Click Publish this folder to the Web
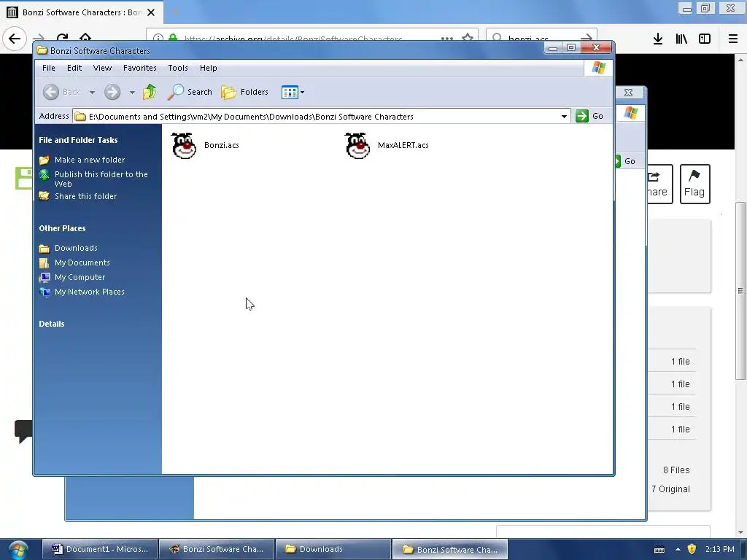Screen dimensions: 747x560 pos(101,179)
